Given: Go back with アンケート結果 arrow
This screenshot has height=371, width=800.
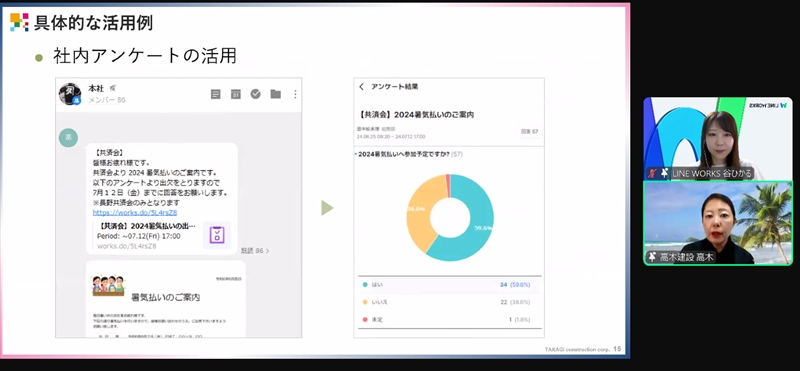Looking at the screenshot, I should pyautogui.click(x=361, y=87).
